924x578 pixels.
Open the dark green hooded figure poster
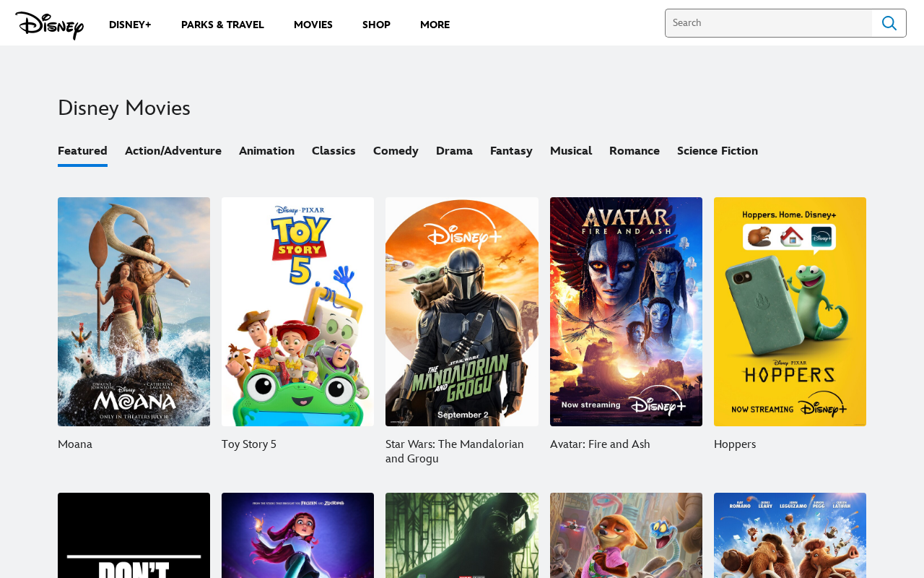pyautogui.click(x=462, y=535)
